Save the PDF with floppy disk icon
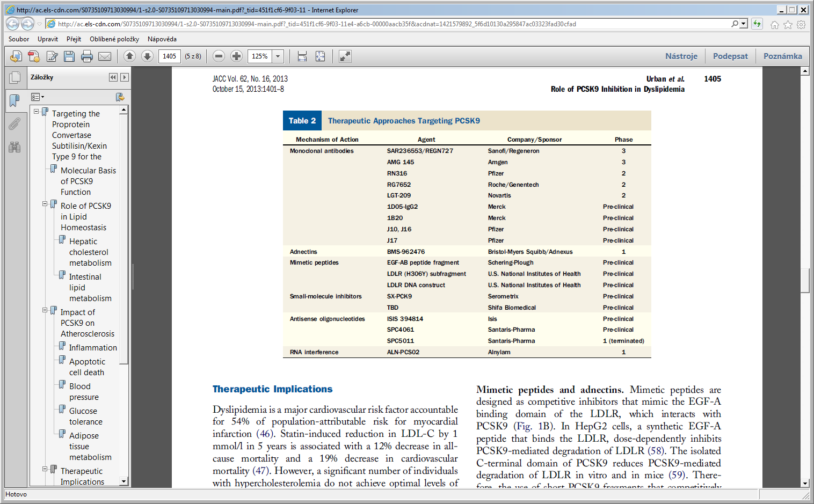The height and width of the screenshot is (504, 814). point(69,56)
